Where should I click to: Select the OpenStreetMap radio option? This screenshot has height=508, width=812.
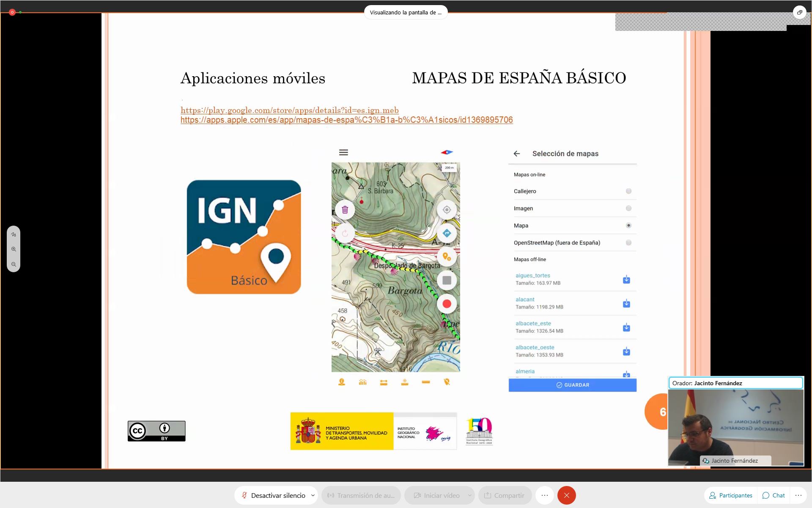(628, 243)
